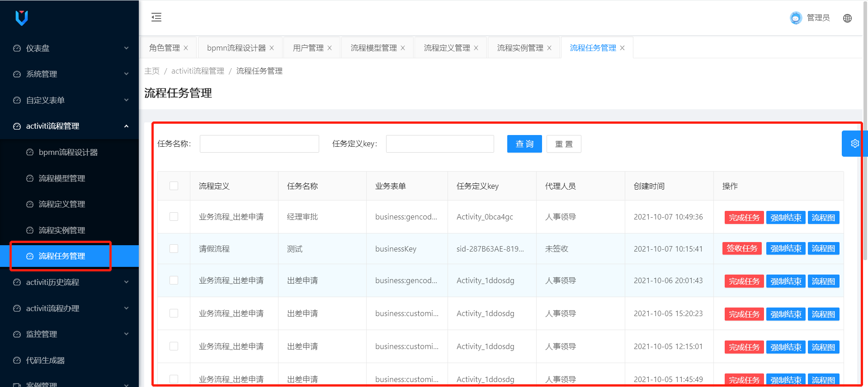Close the 流程实例管理 tab

pos(549,48)
